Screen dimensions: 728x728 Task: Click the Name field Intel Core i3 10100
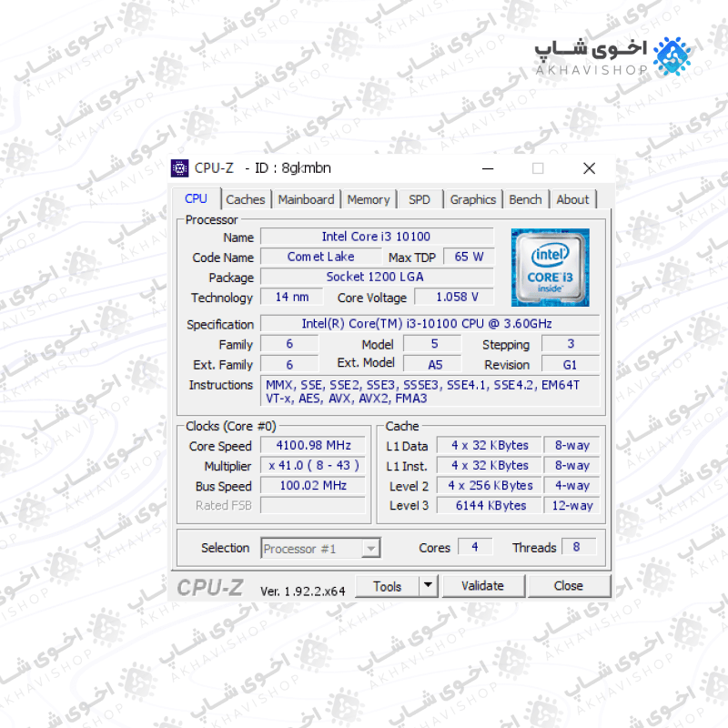tap(377, 237)
